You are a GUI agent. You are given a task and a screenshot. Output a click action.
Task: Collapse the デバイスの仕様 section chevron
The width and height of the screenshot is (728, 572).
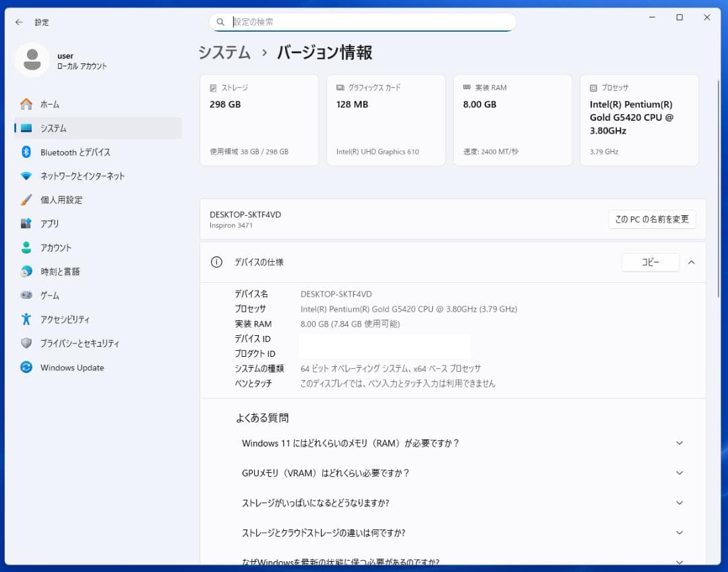692,262
